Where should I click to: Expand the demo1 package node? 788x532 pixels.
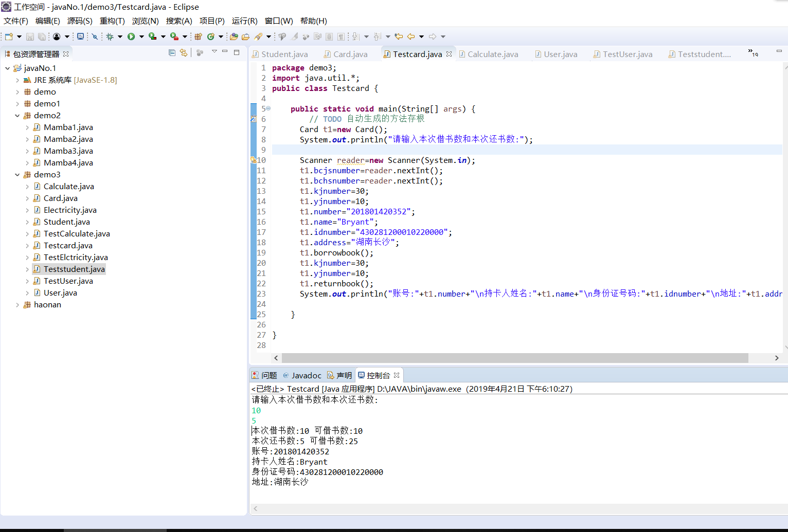pos(17,104)
